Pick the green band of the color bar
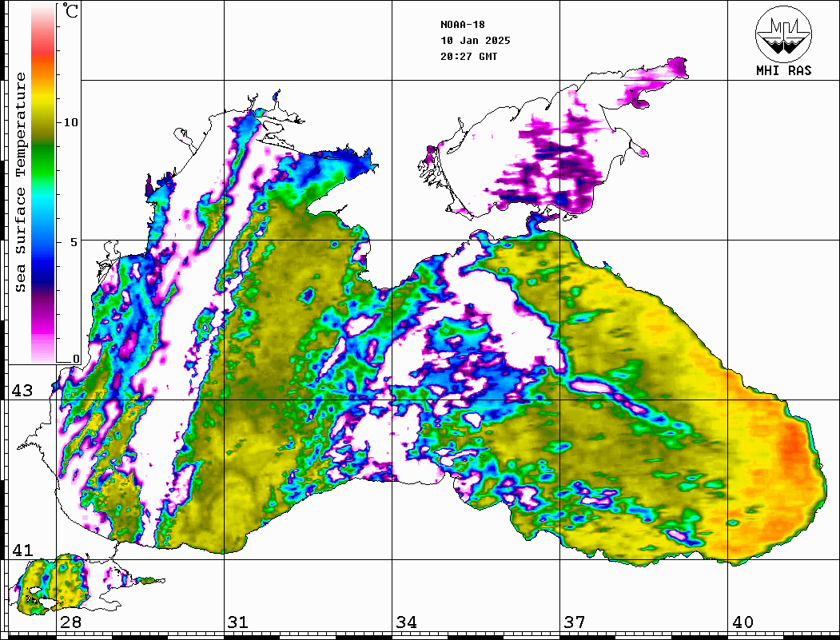Screen dimensions: 840x640 coord(43,152)
